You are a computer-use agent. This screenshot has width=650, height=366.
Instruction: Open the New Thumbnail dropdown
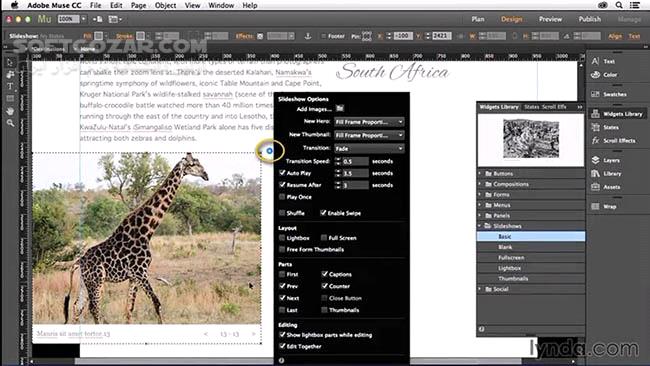point(369,135)
